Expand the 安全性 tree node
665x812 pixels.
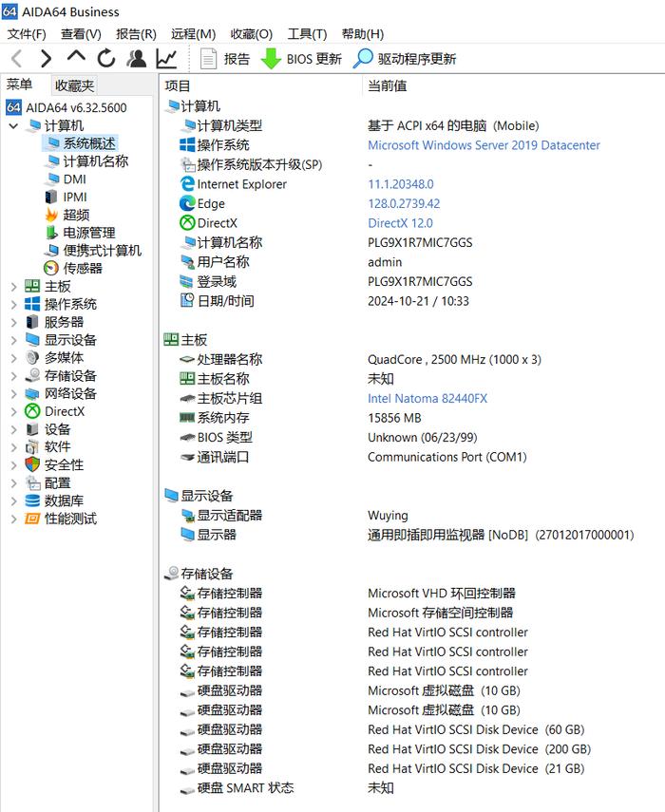14,465
